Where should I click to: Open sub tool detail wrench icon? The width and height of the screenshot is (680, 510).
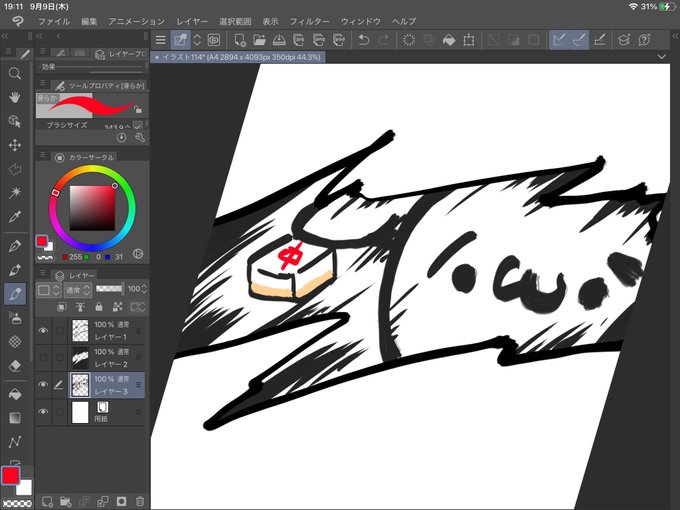point(140,137)
